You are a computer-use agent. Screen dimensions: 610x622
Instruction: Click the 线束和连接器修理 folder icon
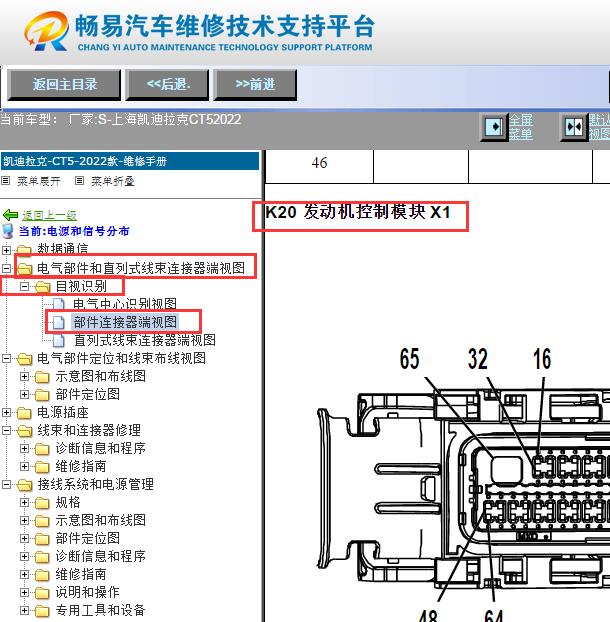pyautogui.click(x=24, y=430)
